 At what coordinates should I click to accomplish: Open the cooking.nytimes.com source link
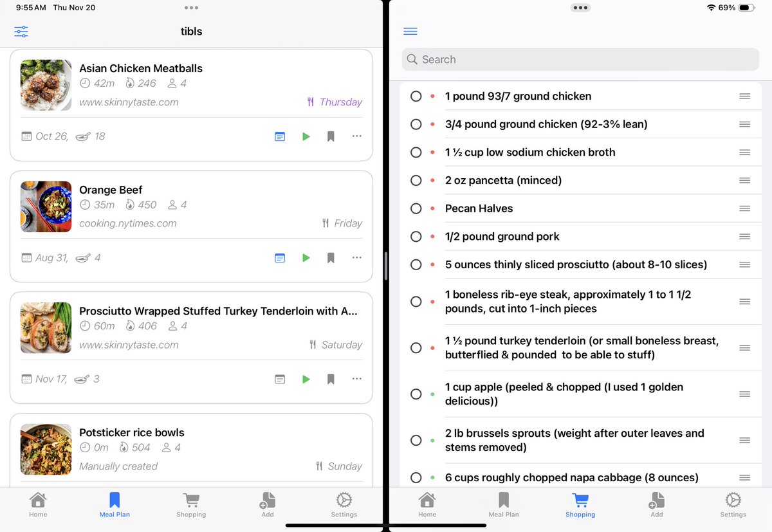(128, 223)
